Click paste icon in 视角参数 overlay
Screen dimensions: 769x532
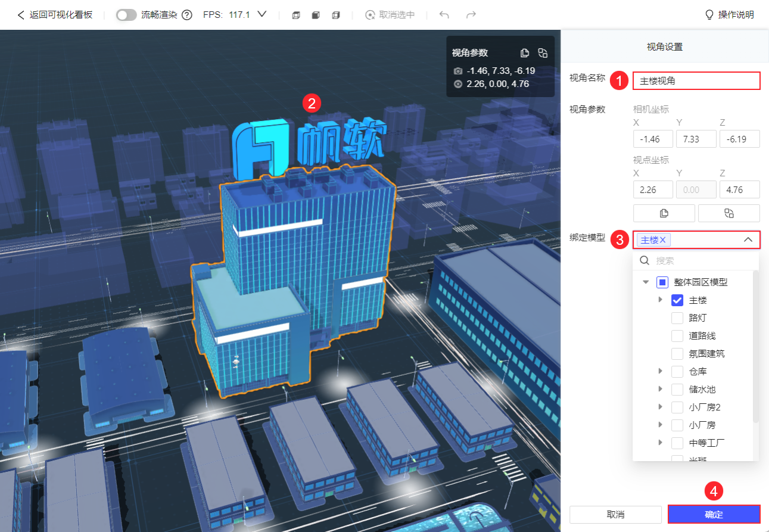(x=543, y=53)
